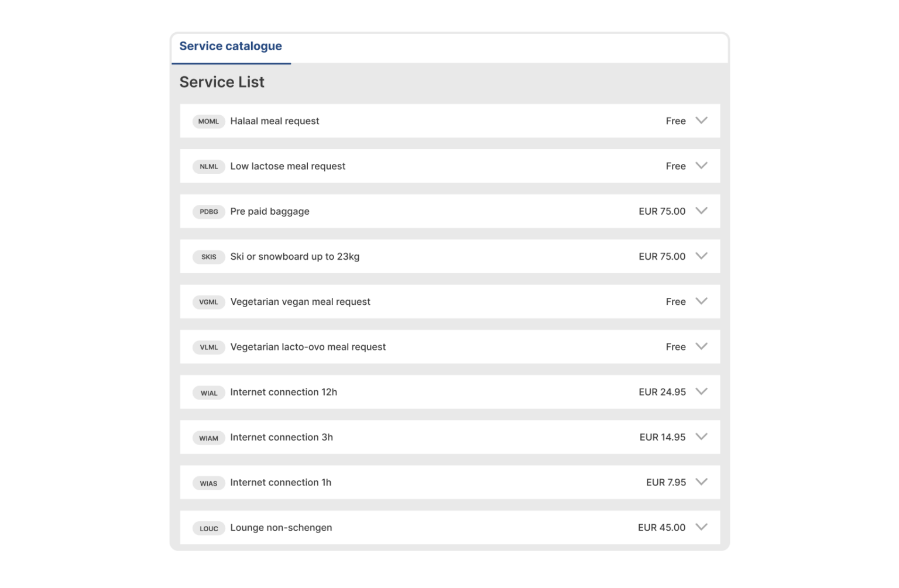Select the Lounge non-schengen service name

point(281,528)
